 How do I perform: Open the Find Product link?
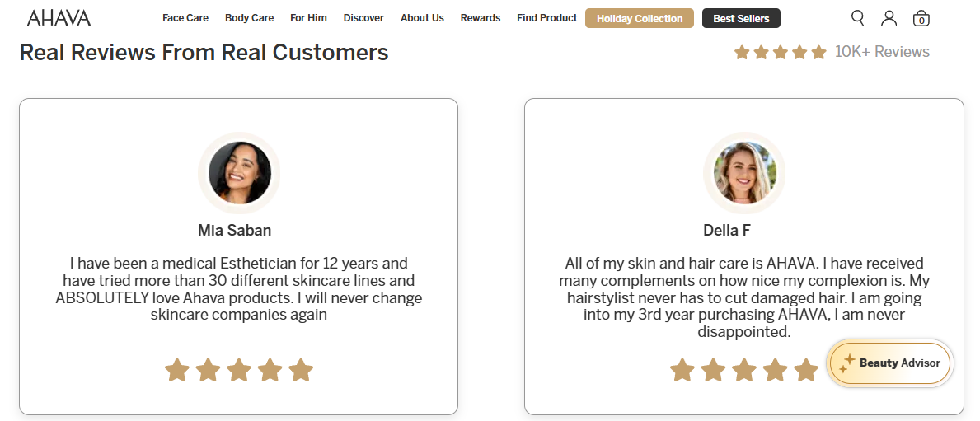point(547,18)
